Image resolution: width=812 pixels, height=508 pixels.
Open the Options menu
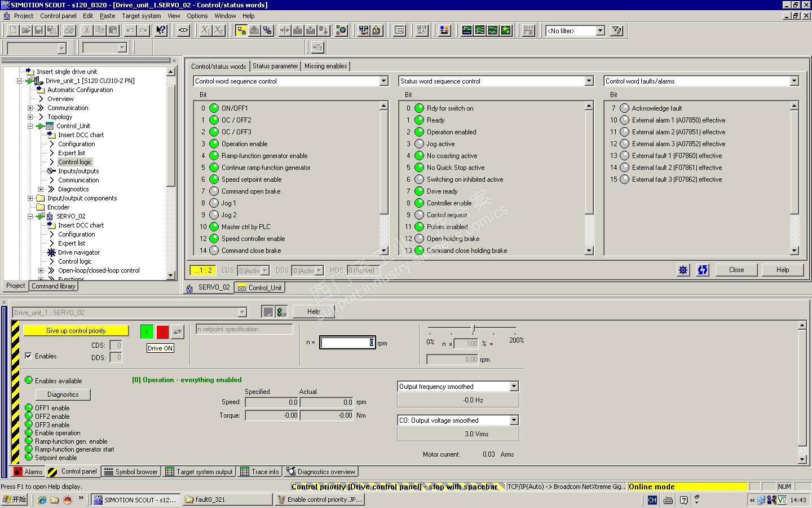[197, 16]
